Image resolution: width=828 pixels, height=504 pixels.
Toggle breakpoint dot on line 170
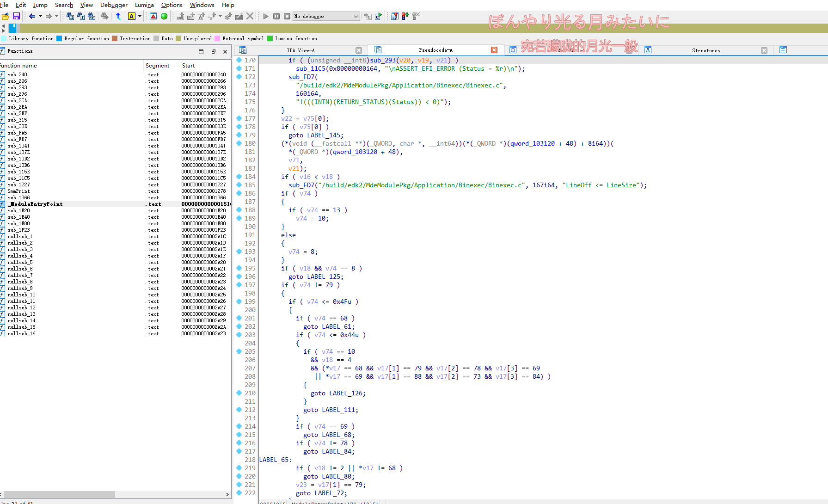point(239,60)
